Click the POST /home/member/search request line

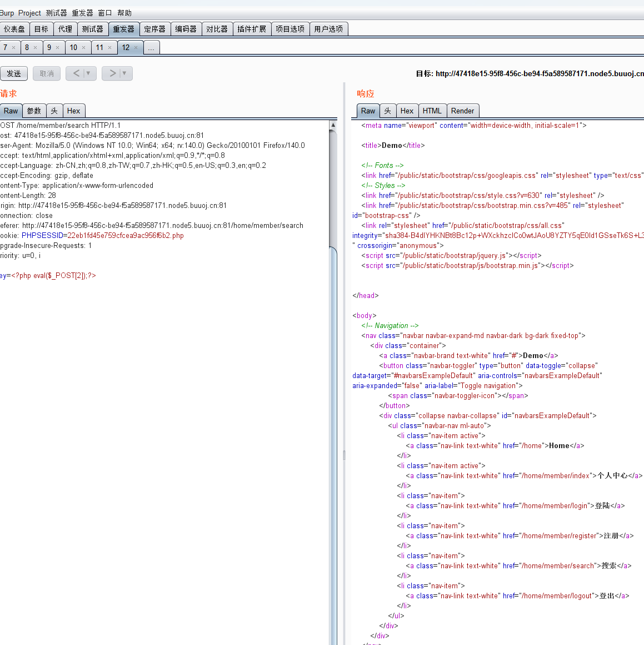coord(61,125)
